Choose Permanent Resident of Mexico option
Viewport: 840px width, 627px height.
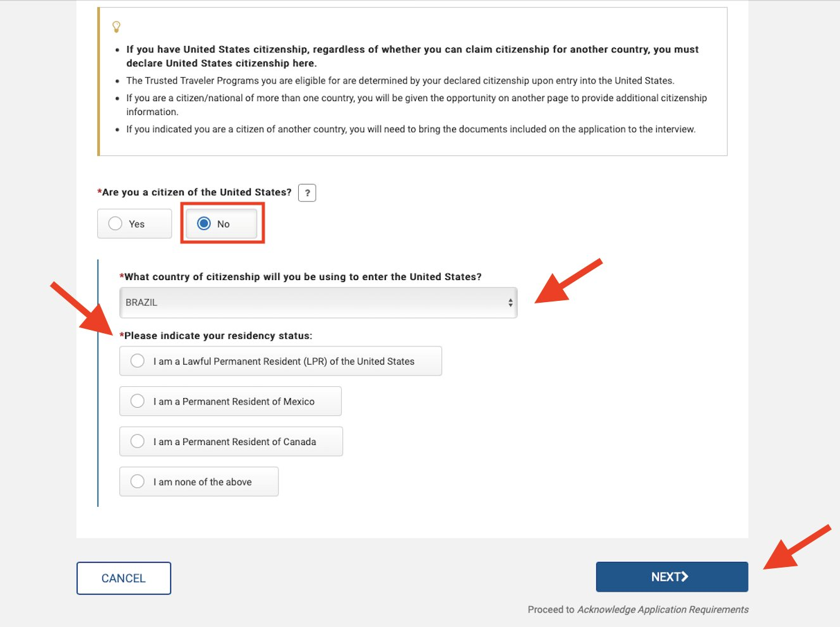231,401
